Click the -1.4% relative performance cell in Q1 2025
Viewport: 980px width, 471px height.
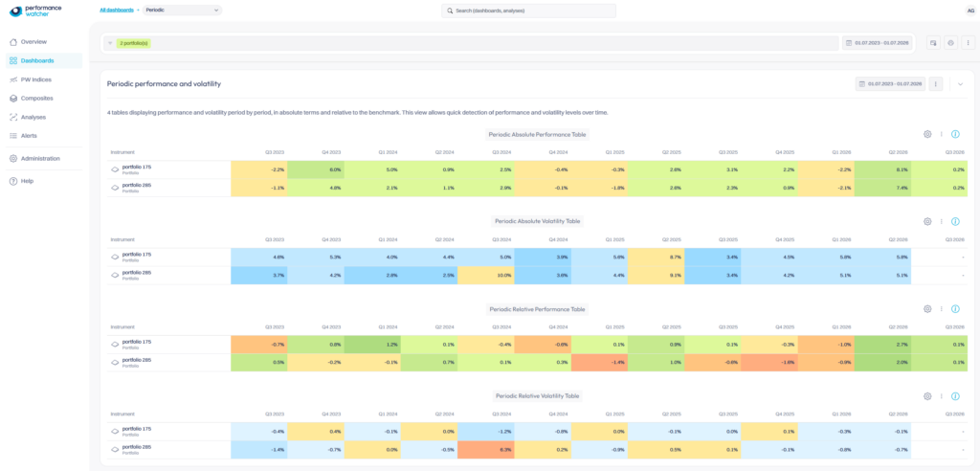click(599, 363)
